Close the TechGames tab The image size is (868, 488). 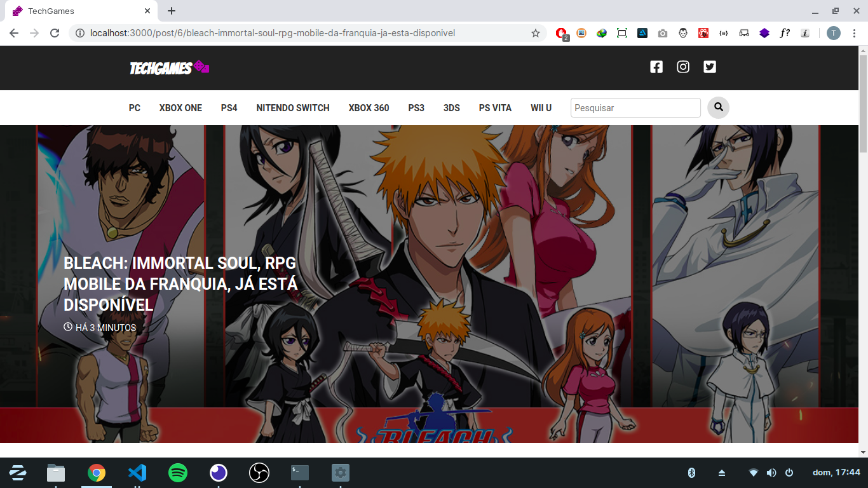click(147, 11)
